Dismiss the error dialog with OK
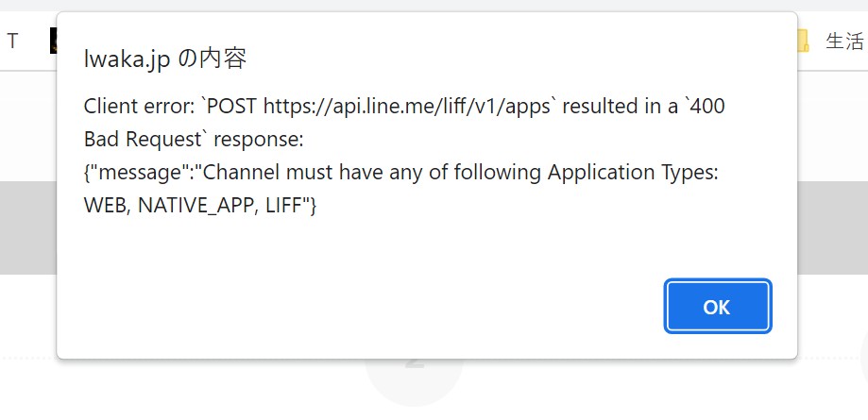 tap(718, 307)
